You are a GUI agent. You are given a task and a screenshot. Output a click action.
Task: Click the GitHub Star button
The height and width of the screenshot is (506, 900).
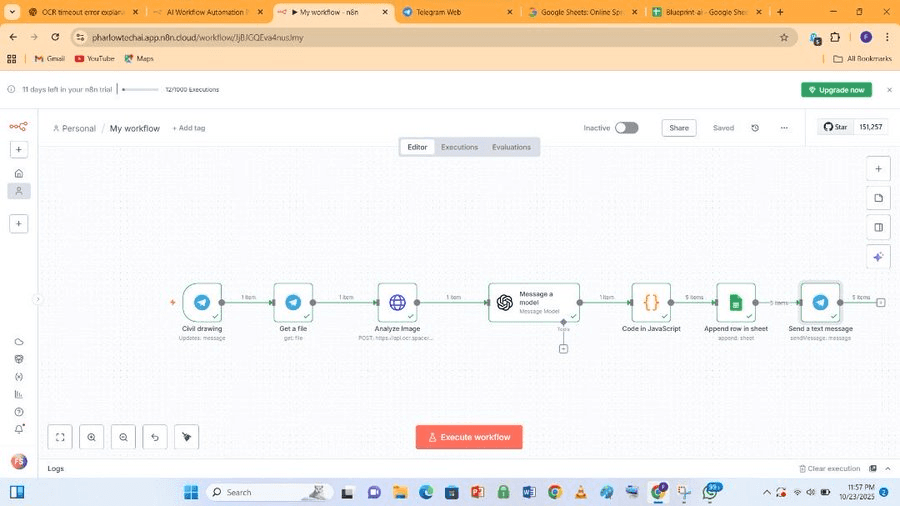(836, 127)
